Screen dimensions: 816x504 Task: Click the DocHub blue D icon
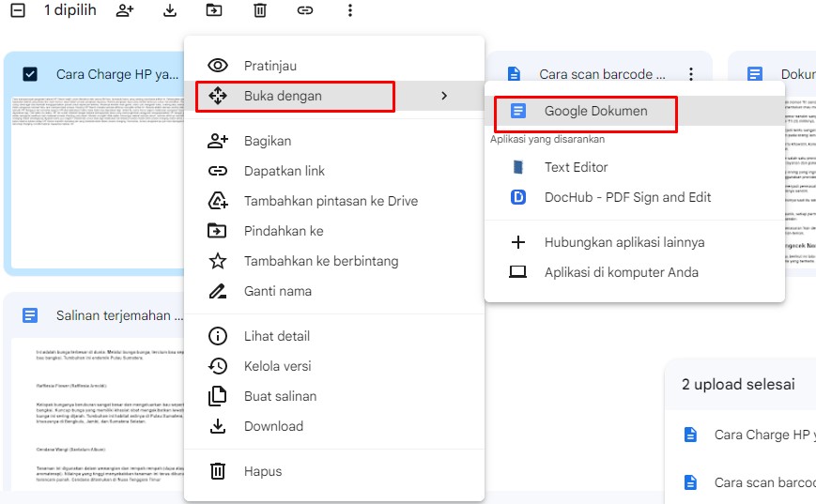517,197
